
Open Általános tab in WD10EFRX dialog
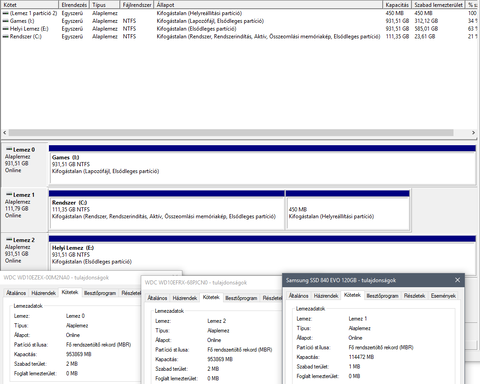pos(157,298)
